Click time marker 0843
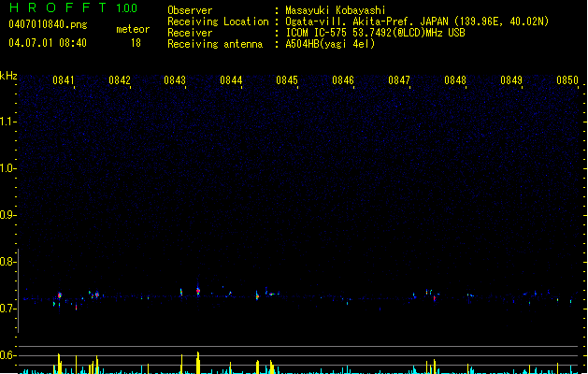The image size is (588, 374). coord(175,80)
